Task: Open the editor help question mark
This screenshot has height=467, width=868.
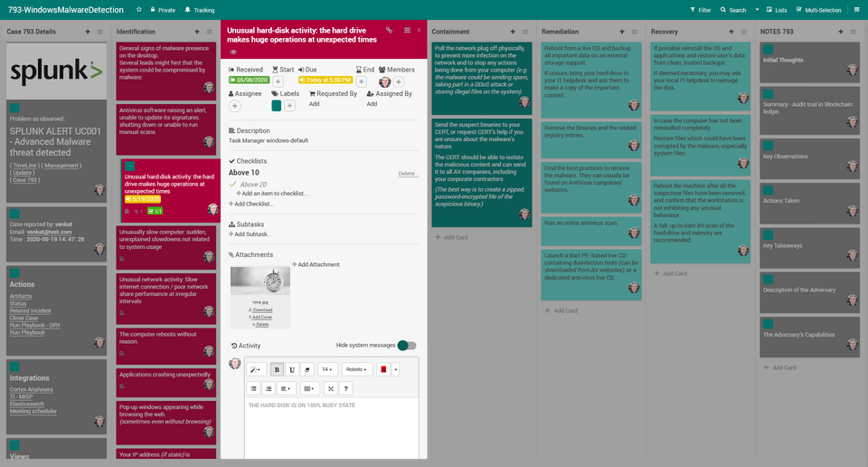Action: click(345, 388)
